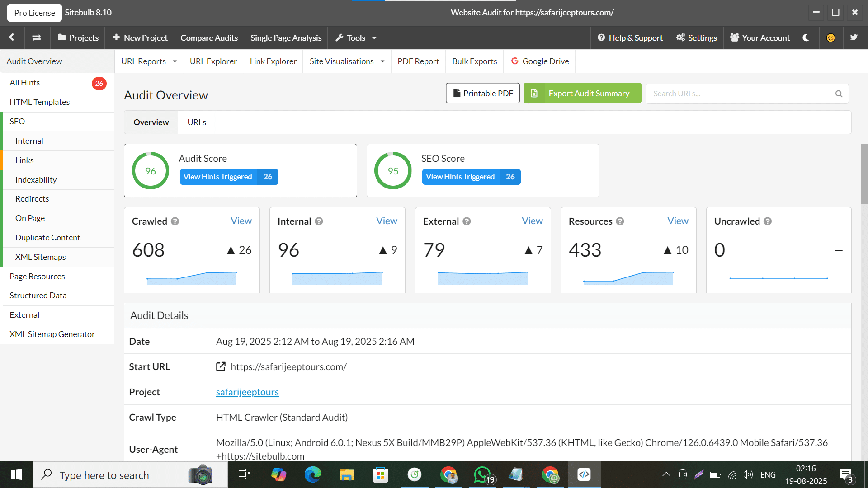Click the swap arrows icon in toolbar
Viewport: 868px width, 488px height.
pyautogui.click(x=37, y=38)
